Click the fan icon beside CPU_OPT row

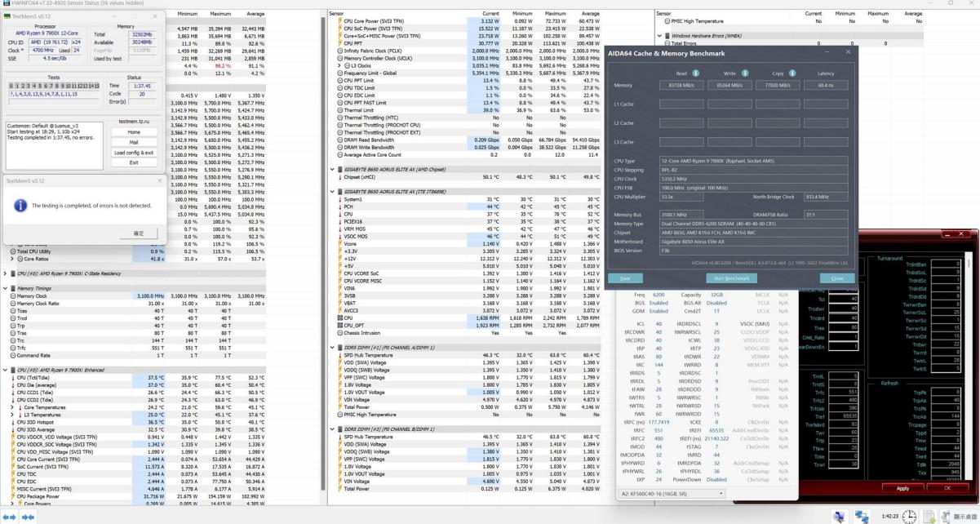(x=340, y=326)
